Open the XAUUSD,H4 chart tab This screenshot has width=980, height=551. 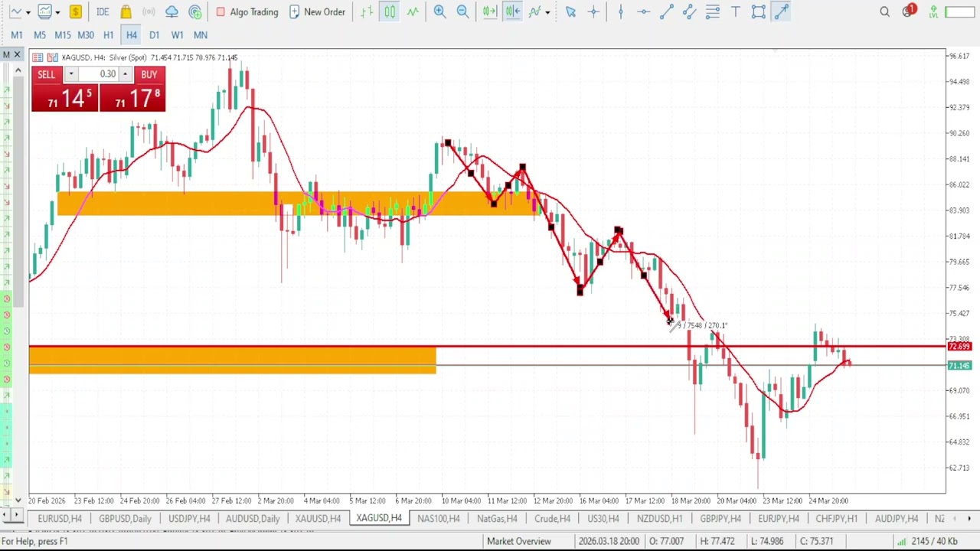click(x=318, y=519)
